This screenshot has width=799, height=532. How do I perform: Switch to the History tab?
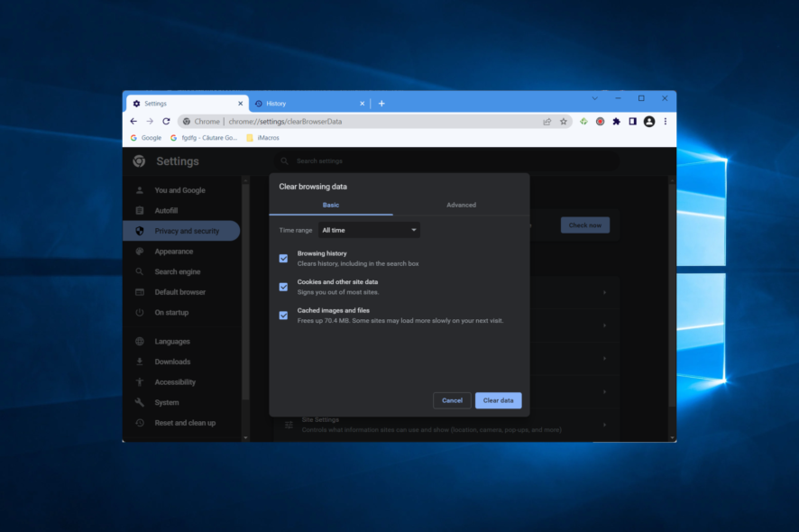(310, 104)
